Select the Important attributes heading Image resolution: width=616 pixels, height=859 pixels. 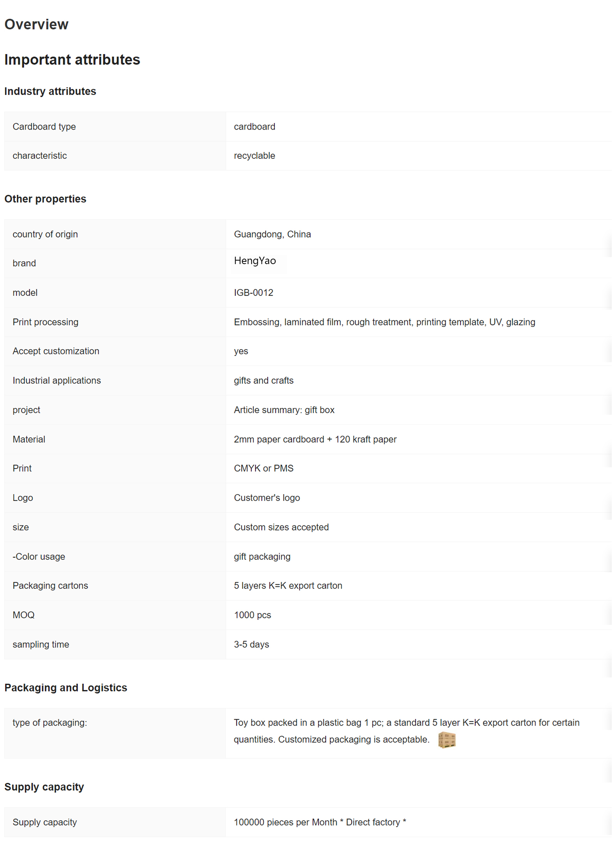[72, 60]
